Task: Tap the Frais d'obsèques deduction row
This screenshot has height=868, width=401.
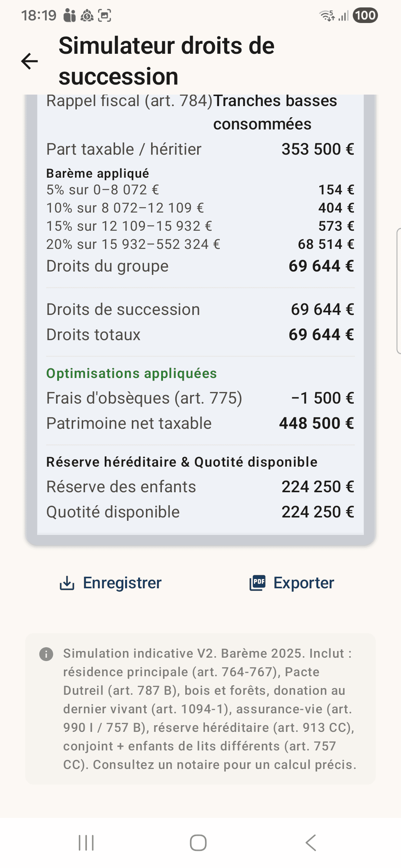Action: (x=200, y=398)
